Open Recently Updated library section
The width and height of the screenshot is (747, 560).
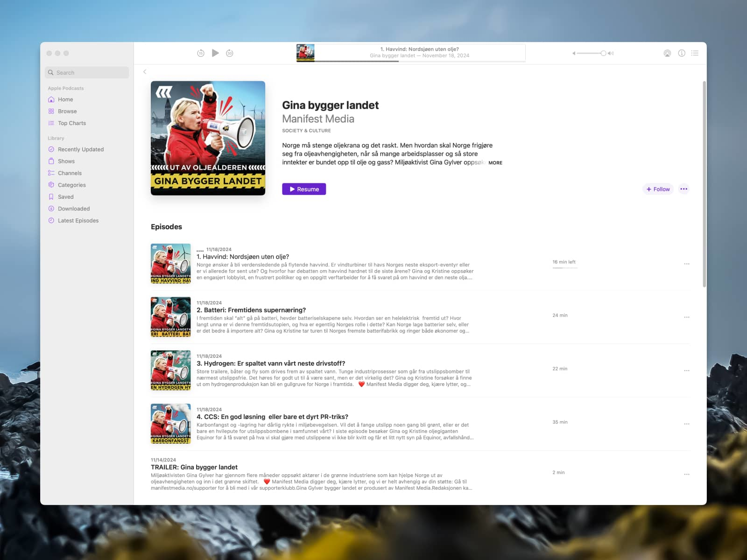coord(81,149)
